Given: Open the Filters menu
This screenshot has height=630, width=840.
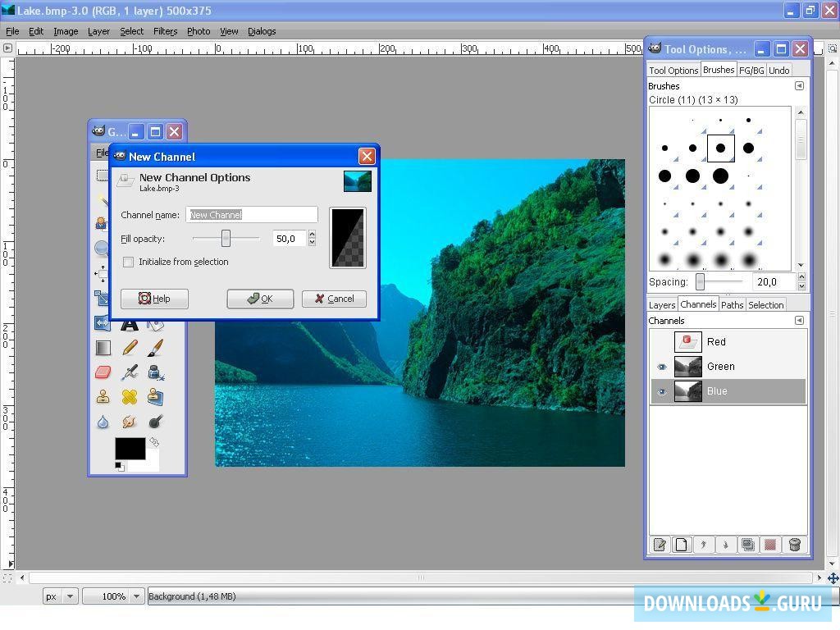Looking at the screenshot, I should coord(165,31).
